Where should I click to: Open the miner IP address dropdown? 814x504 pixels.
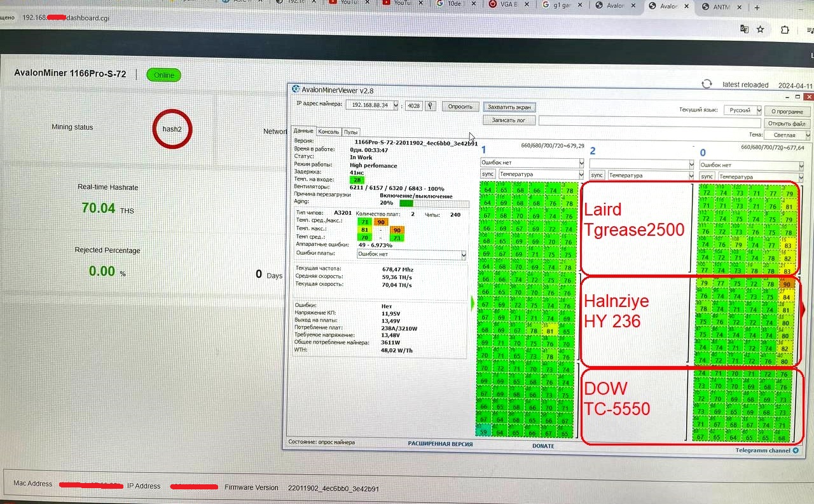396,106
